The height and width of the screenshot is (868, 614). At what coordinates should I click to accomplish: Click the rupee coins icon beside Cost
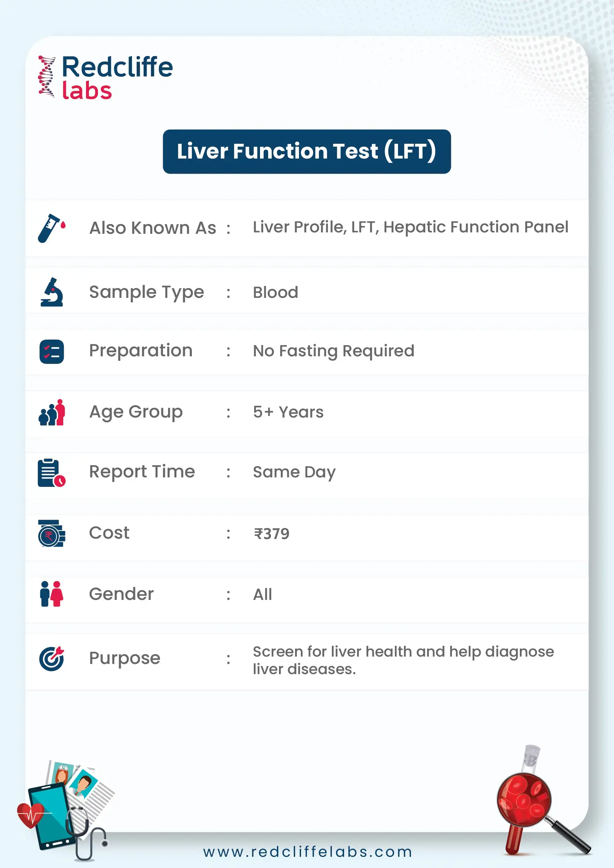click(x=51, y=533)
